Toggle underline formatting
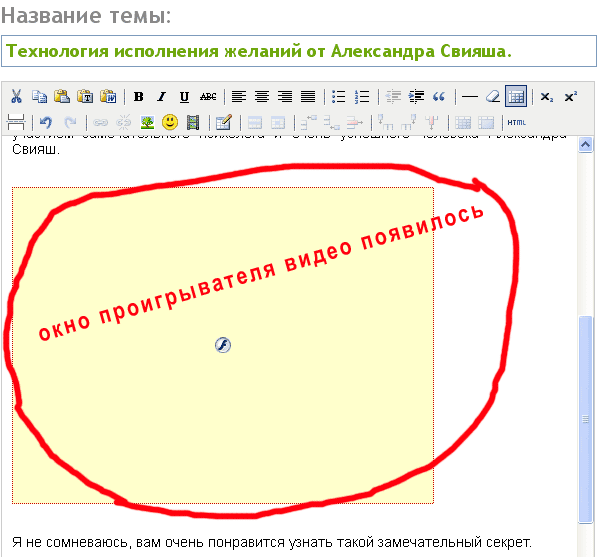Image resolution: width=598 pixels, height=557 pixels. coord(185,97)
